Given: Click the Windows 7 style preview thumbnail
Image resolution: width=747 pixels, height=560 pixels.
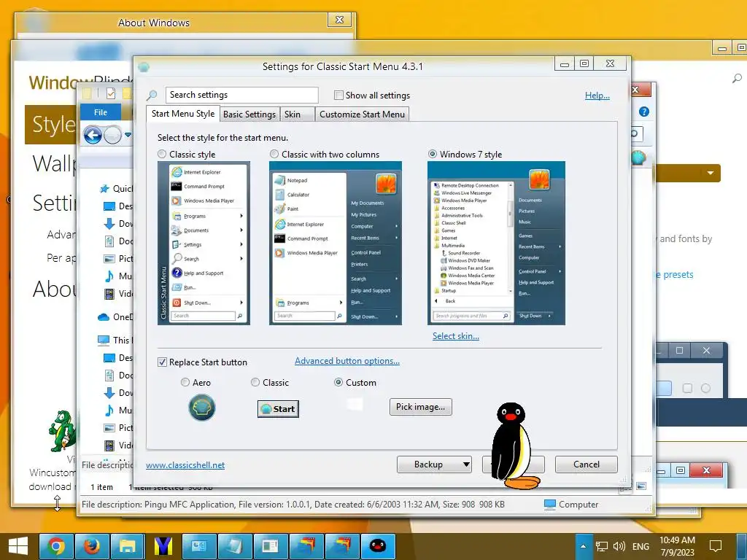Looking at the screenshot, I should click(x=496, y=244).
